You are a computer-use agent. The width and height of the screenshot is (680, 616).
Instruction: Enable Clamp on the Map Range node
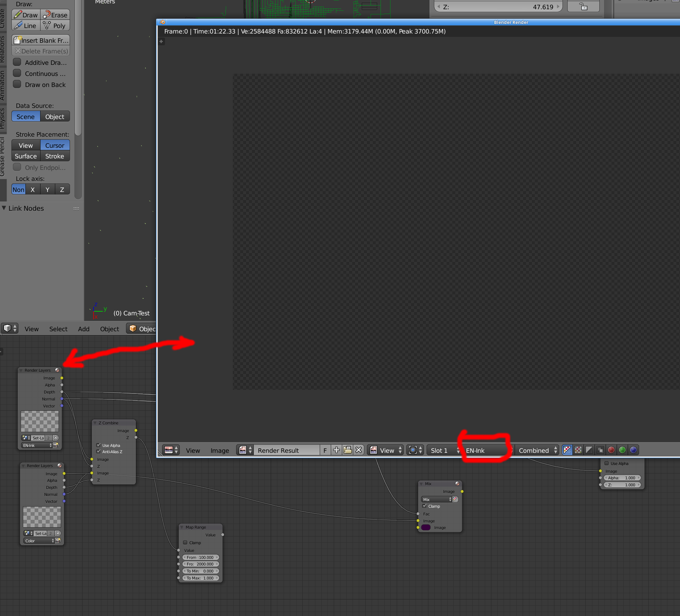[185, 542]
